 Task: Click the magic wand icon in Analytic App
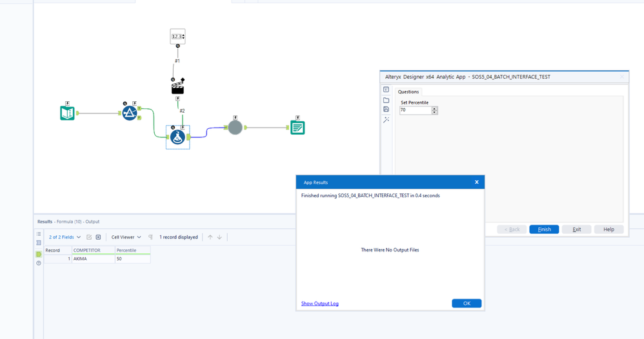(x=386, y=120)
